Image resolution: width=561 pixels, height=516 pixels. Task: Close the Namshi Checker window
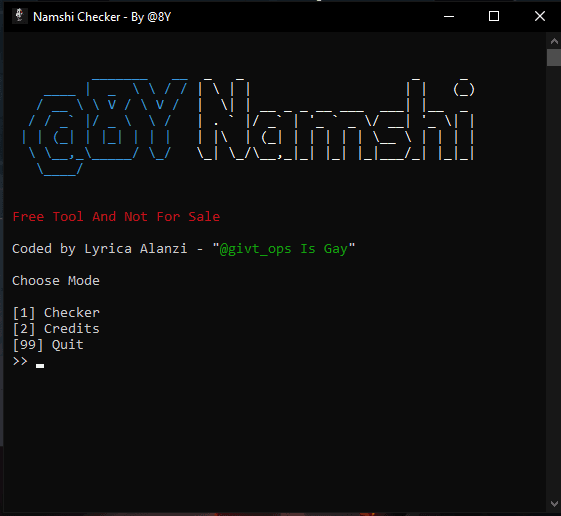click(539, 16)
